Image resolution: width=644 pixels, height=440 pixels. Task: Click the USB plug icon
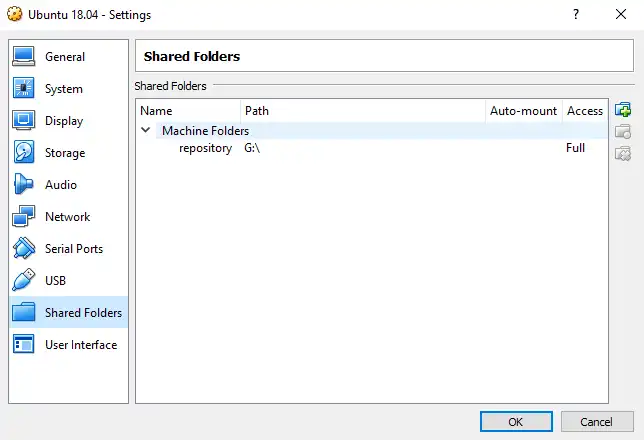click(x=25, y=281)
